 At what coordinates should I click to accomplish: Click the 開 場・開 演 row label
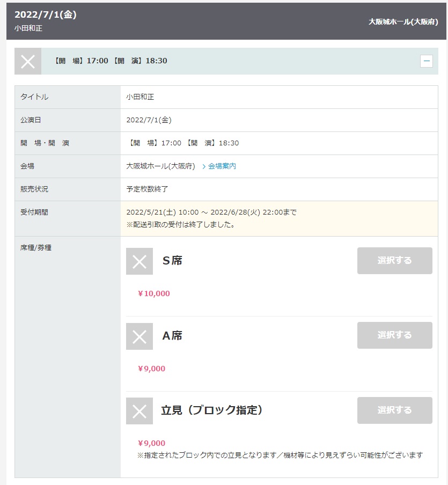coord(45,143)
